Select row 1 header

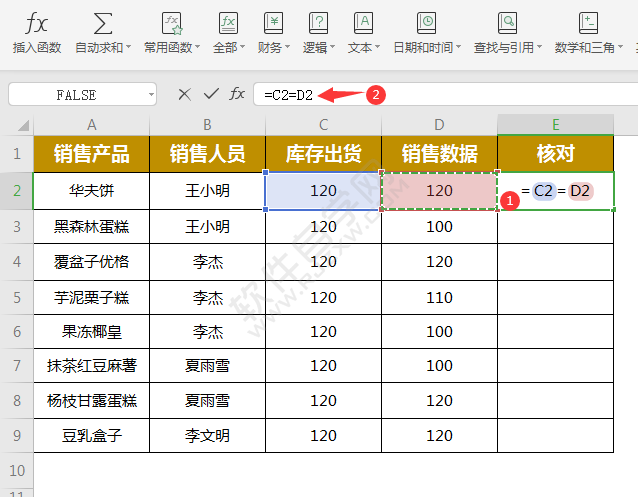(x=17, y=154)
